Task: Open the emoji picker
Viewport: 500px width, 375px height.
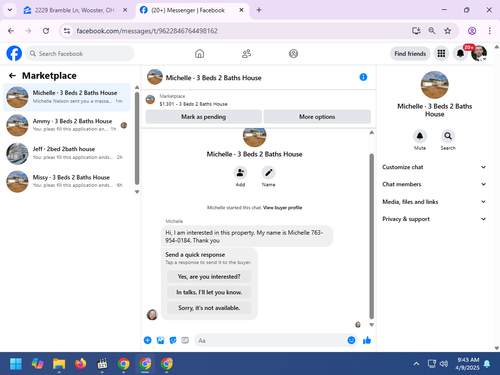Action: 351,340
